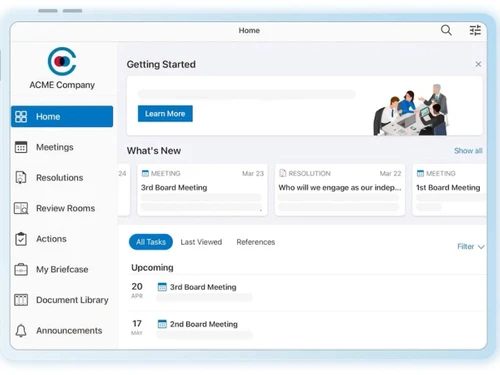Switch to the References tab
This screenshot has width=500, height=375.
pyautogui.click(x=256, y=242)
